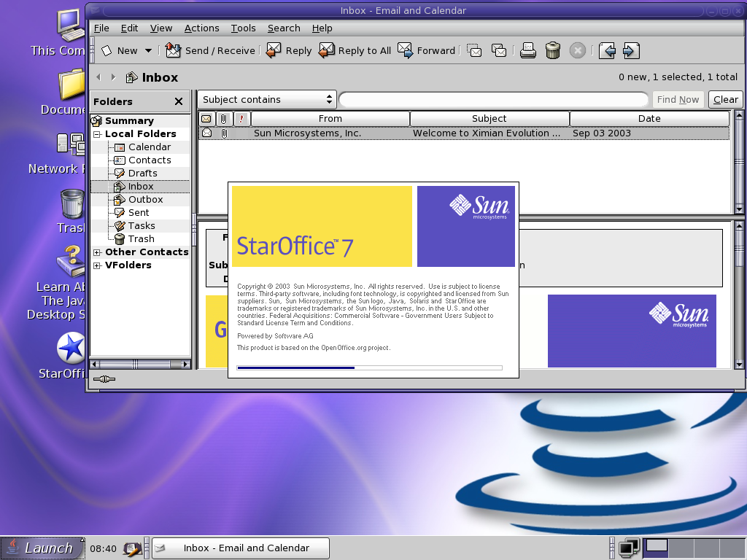Select the Outbox folder
Image resolution: width=747 pixels, height=560 pixels.
point(145,200)
